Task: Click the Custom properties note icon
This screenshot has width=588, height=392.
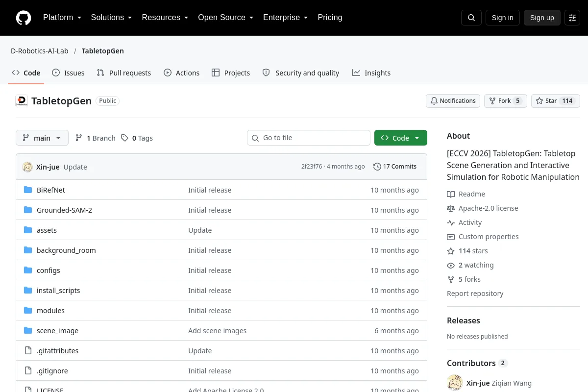Action: click(x=451, y=237)
